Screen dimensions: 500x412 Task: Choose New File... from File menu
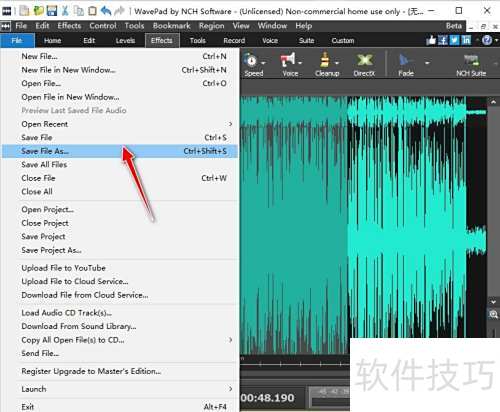tap(120, 56)
